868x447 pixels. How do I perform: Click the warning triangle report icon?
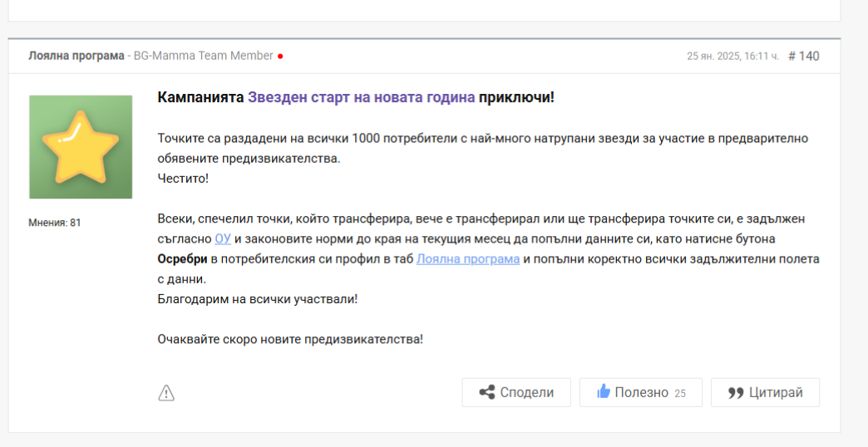coord(166,393)
